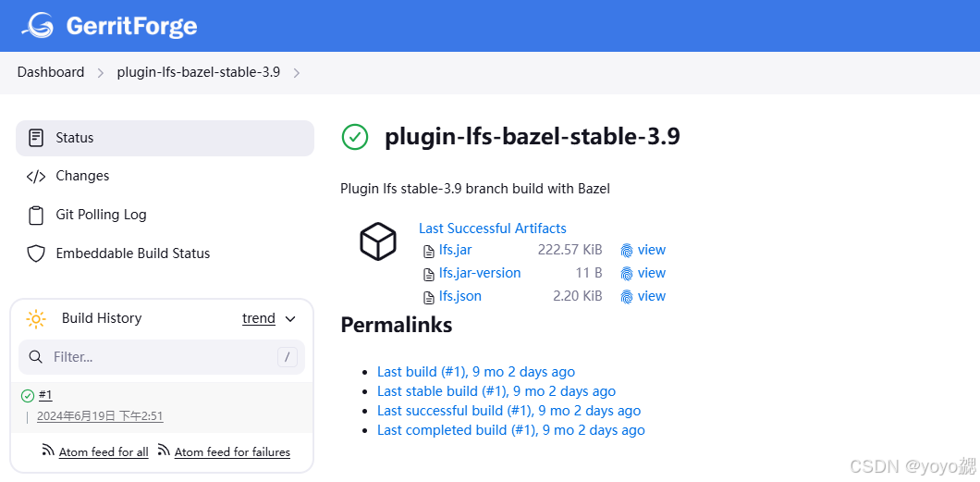
Task: Click the Permalinks heading
Action: coord(397,325)
